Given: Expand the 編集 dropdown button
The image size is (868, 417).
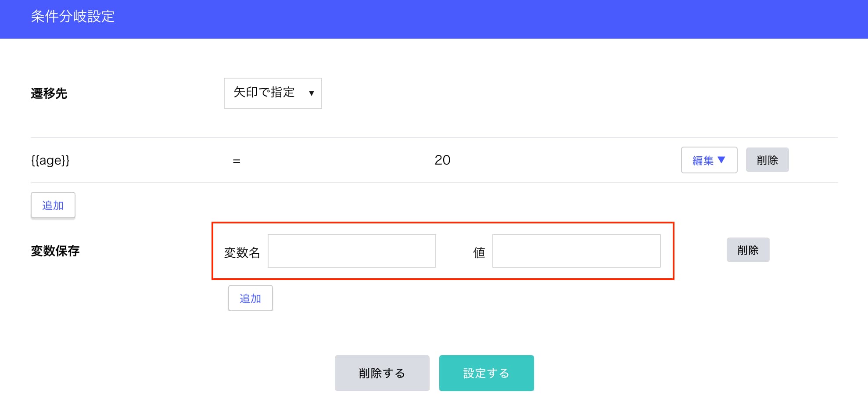Looking at the screenshot, I should click(x=709, y=160).
